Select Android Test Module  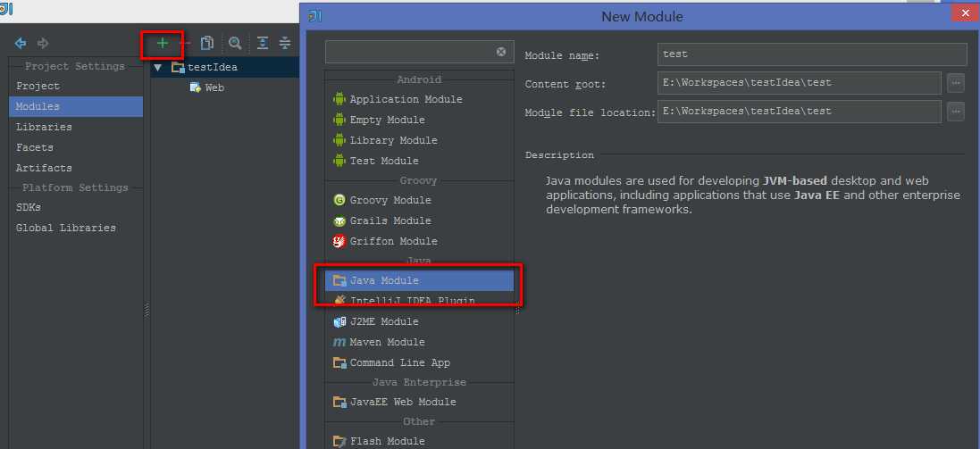(x=419, y=161)
